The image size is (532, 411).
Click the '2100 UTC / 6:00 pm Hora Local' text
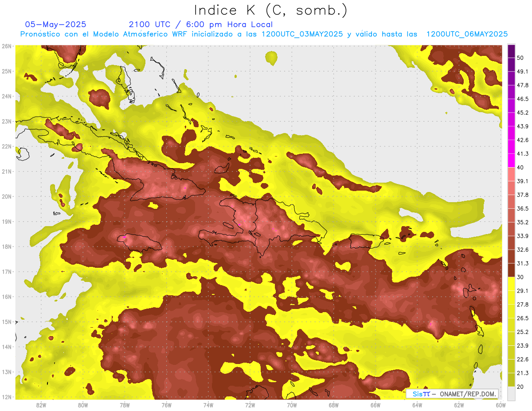pos(201,24)
